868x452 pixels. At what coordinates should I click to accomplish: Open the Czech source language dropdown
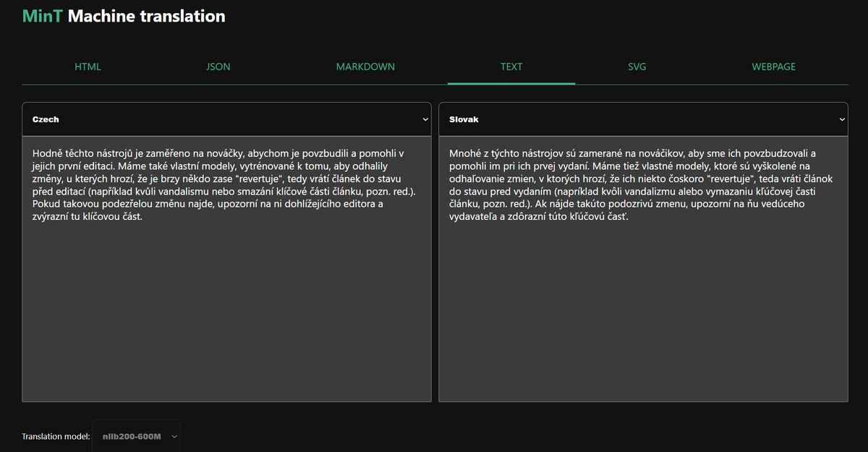click(226, 119)
